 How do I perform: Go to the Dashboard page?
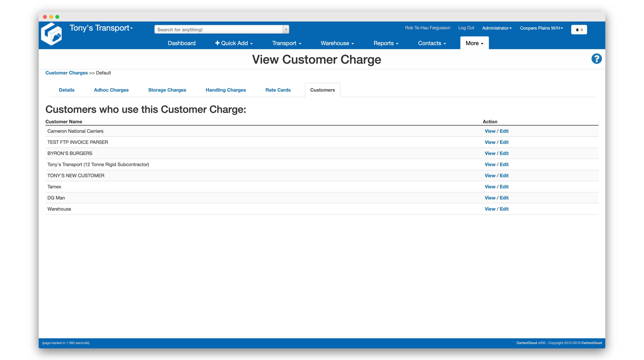pyautogui.click(x=181, y=43)
